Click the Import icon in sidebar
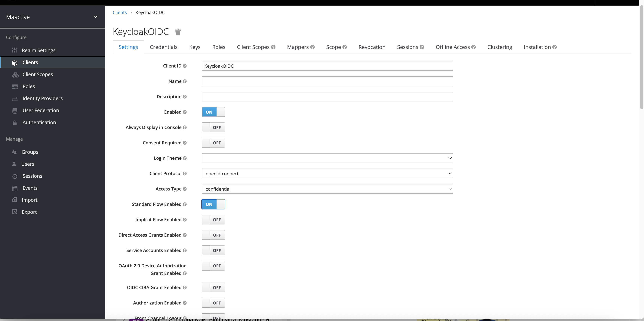The image size is (644, 321). tap(14, 200)
